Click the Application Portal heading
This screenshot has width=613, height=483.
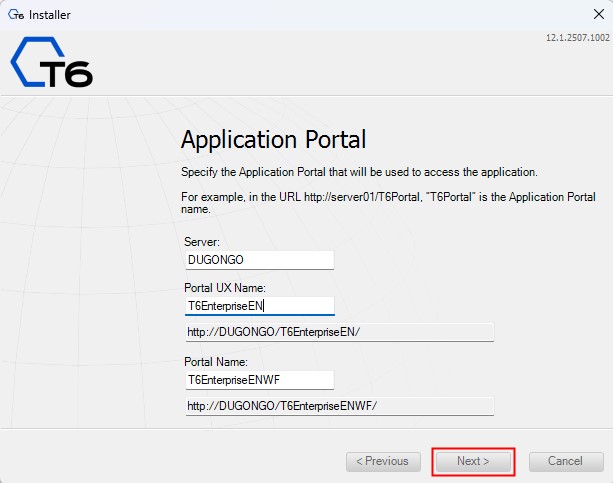click(273, 140)
